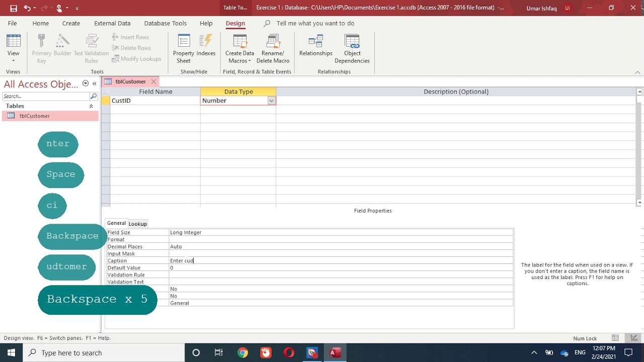Image resolution: width=644 pixels, height=362 pixels.
Task: Click the Design view status bar icon
Action: (634, 338)
